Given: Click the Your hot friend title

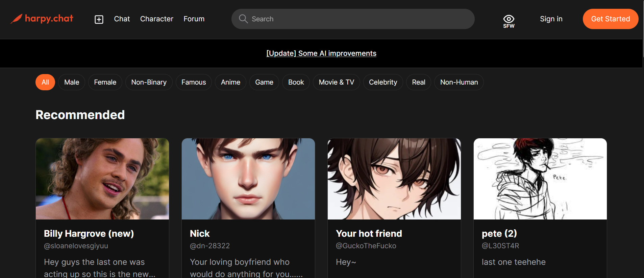Looking at the screenshot, I should pos(369,234).
